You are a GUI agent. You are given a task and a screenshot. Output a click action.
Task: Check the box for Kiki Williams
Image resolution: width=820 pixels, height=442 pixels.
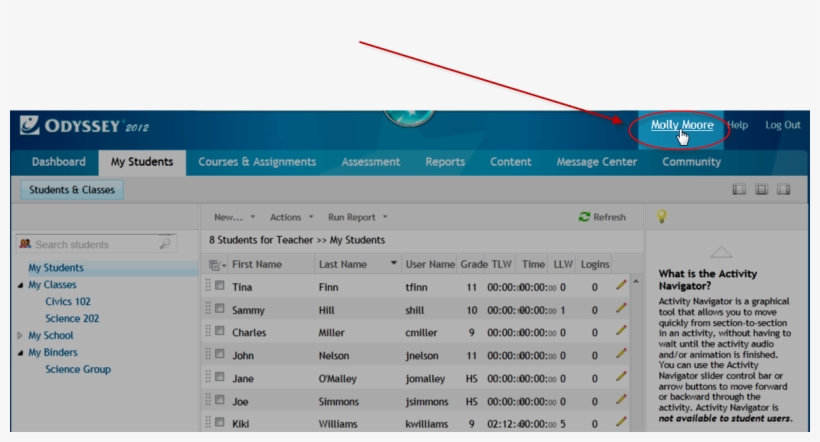(x=220, y=422)
